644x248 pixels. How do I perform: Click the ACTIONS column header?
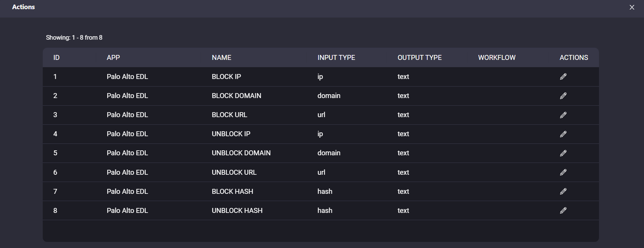pos(574,58)
